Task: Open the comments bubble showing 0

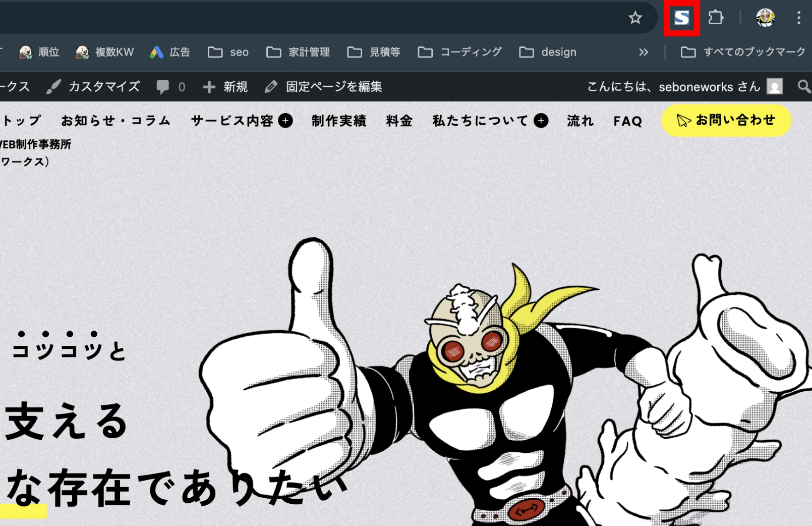Action: [x=171, y=87]
